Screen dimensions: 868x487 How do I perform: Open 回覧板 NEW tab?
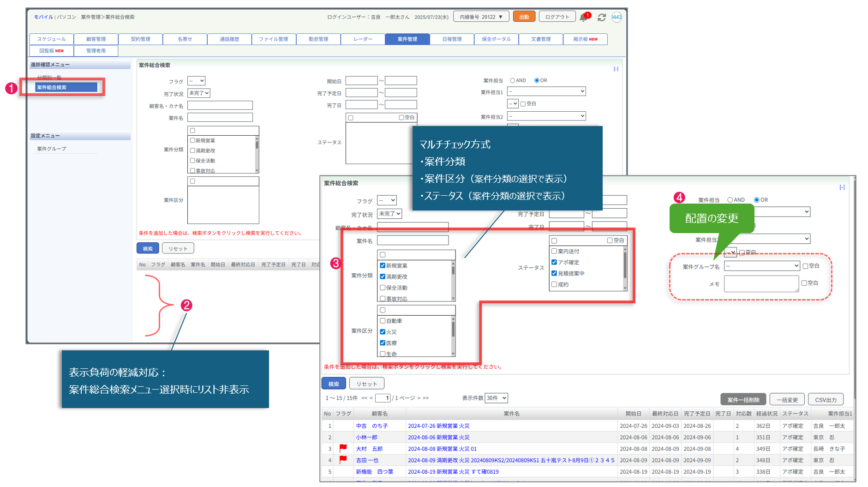click(51, 51)
